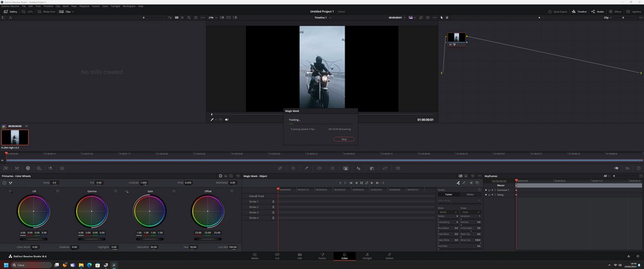644x269 pixels.
Task: Select the Magic Mask palette icon
Action: point(346,168)
